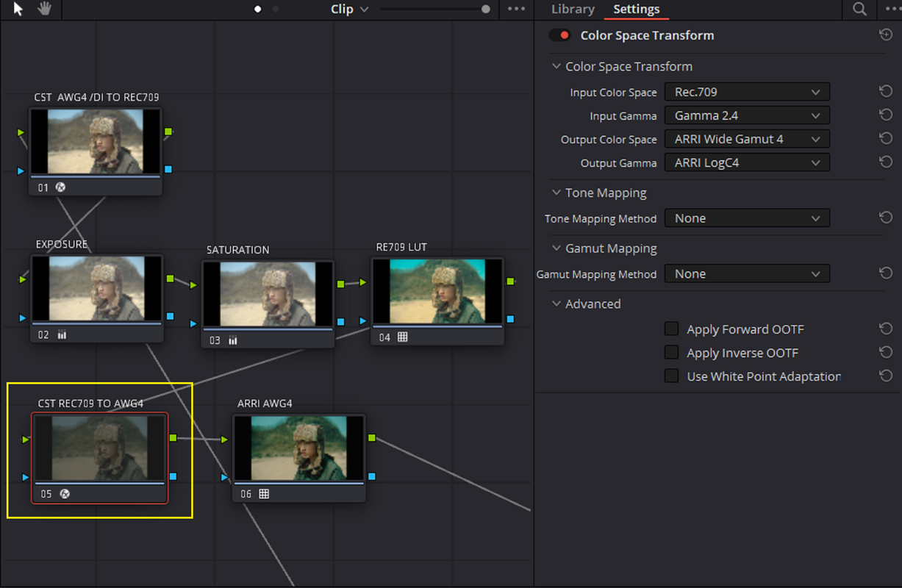
Task: Select the hand pan tool
Action: [45, 9]
